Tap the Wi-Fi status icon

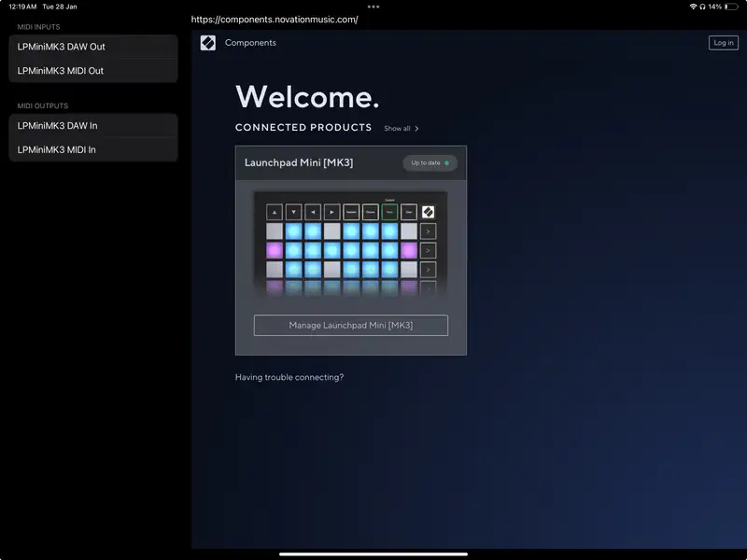(693, 7)
